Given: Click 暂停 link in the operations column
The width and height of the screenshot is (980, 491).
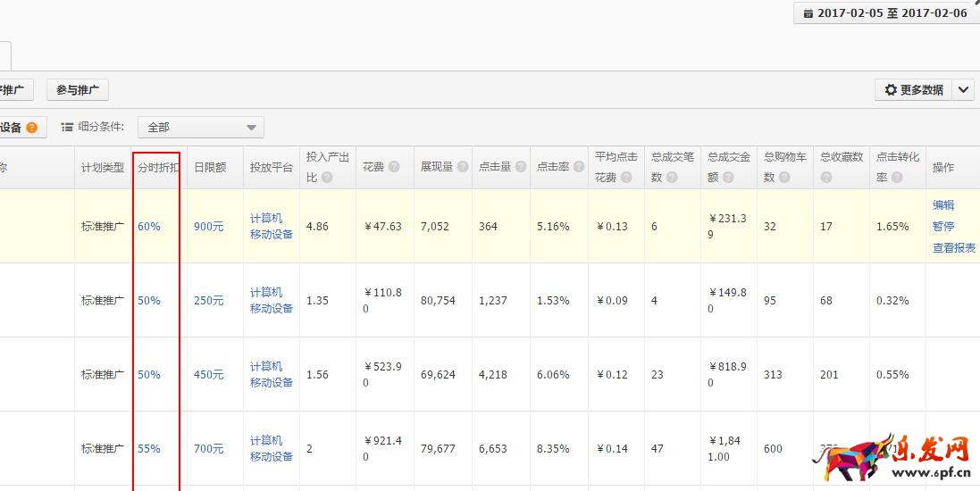Looking at the screenshot, I should click(943, 227).
